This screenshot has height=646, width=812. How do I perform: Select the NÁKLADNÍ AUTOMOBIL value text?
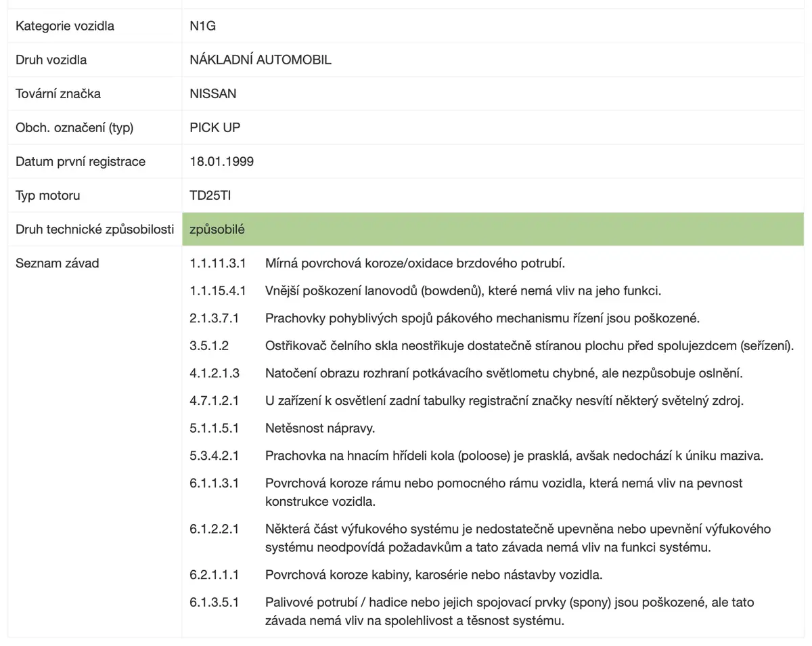pyautogui.click(x=261, y=60)
